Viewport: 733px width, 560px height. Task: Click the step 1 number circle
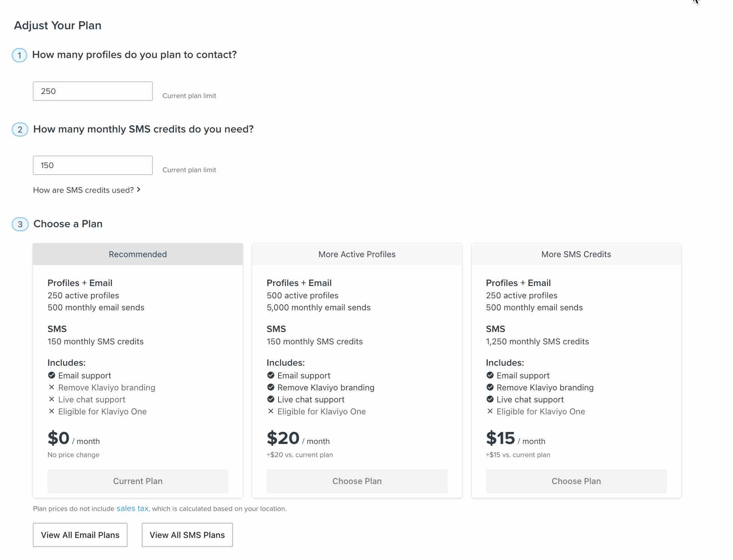[19, 55]
